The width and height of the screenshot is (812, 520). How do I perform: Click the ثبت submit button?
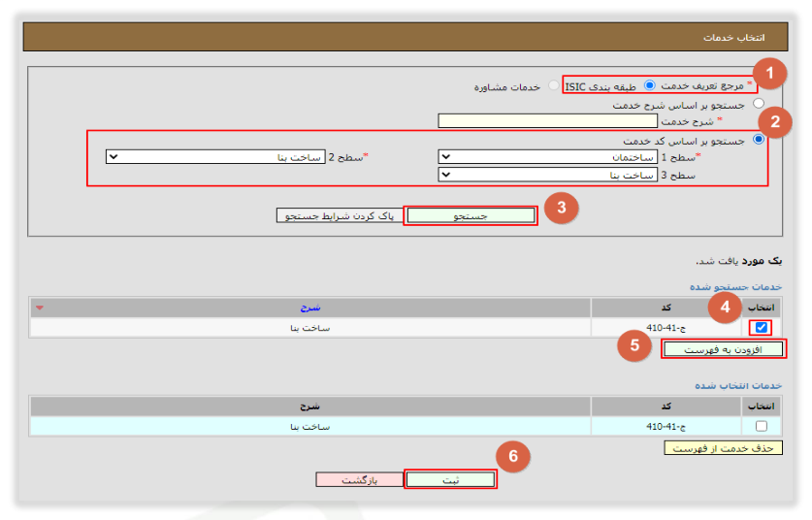click(450, 479)
